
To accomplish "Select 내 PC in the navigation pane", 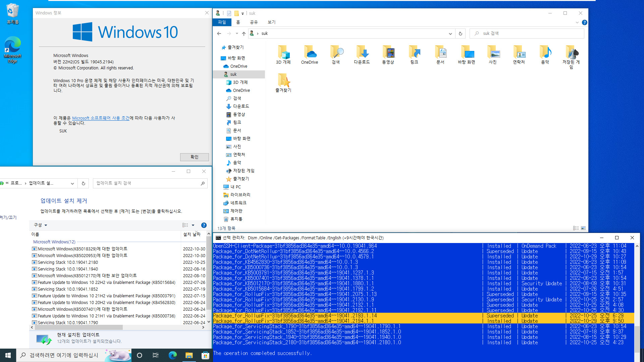I will point(232,187).
